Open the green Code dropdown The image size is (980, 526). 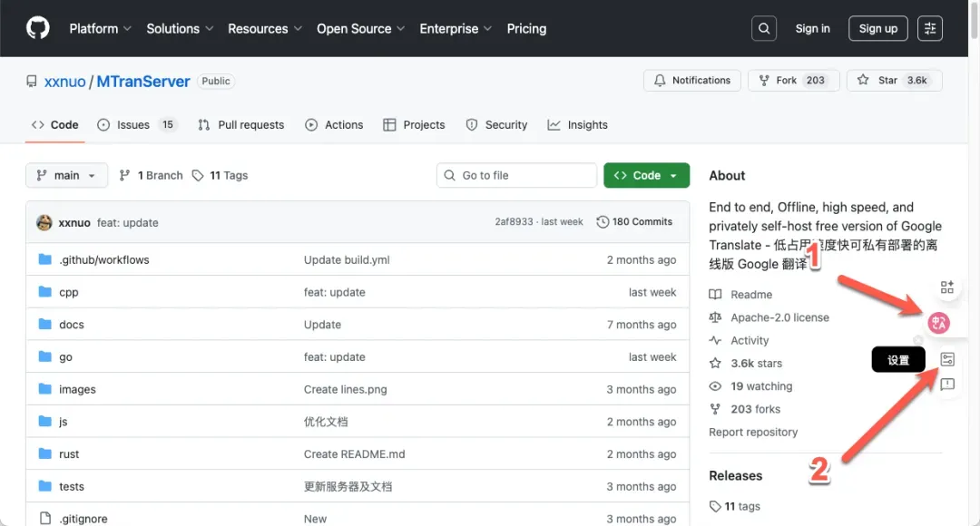point(646,175)
